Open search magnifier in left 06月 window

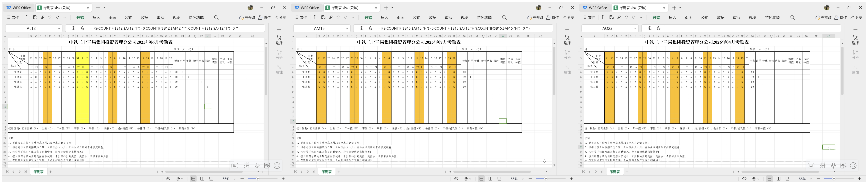tap(216, 18)
